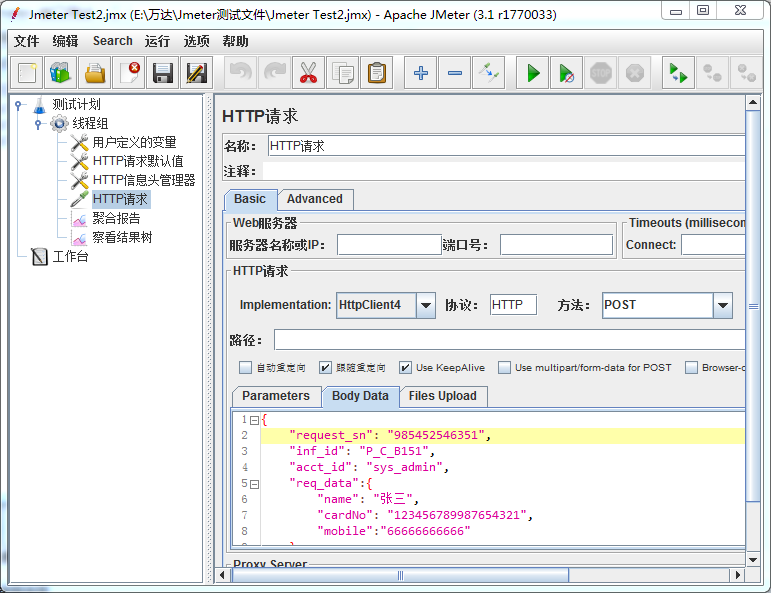Click the Close test plan icon
Image resolution: width=771 pixels, height=593 pixels.
point(129,73)
